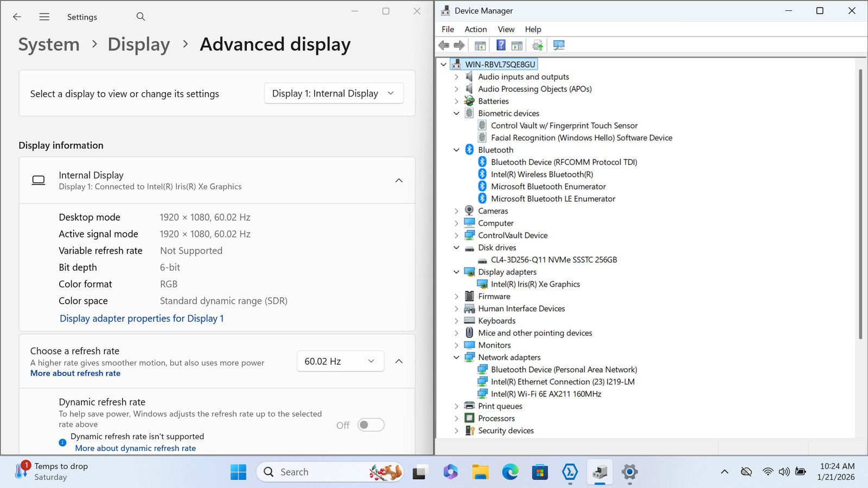Open the Settings navigation hamburger menu
Screen dimensions: 868x488
pyautogui.click(x=44, y=17)
